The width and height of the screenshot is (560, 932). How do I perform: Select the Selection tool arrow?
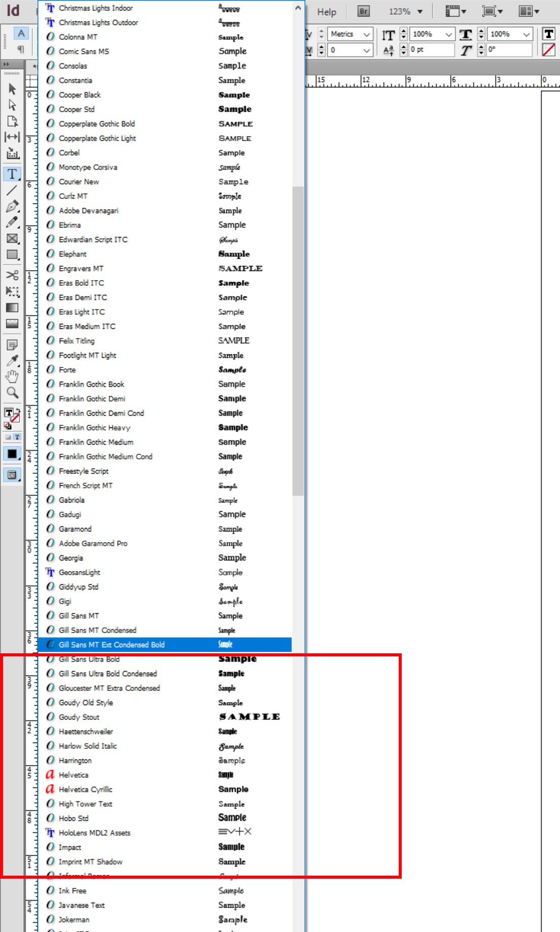12,89
